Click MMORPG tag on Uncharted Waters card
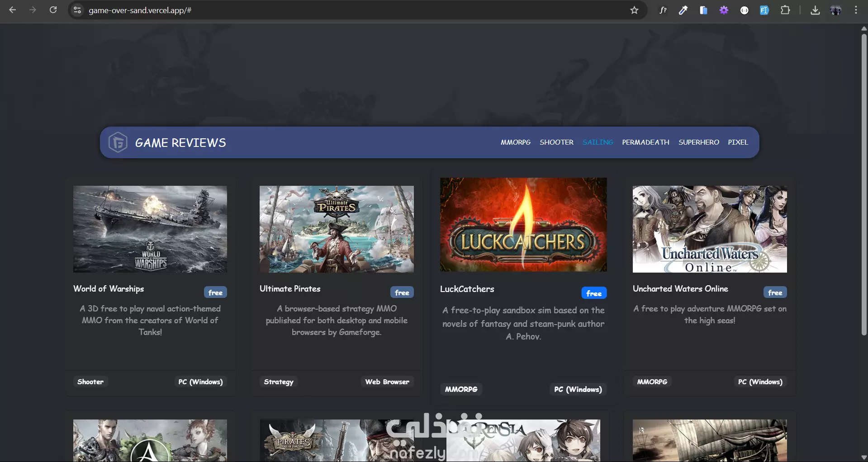 point(652,382)
